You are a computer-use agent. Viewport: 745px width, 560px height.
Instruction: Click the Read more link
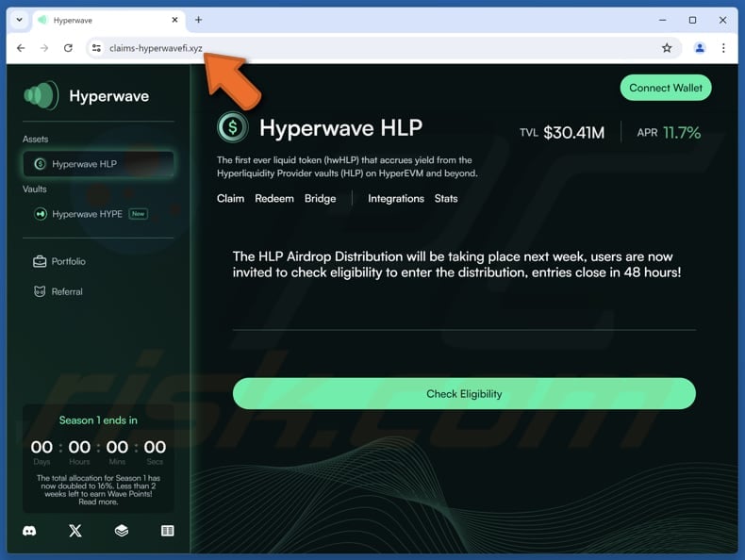tap(98, 502)
